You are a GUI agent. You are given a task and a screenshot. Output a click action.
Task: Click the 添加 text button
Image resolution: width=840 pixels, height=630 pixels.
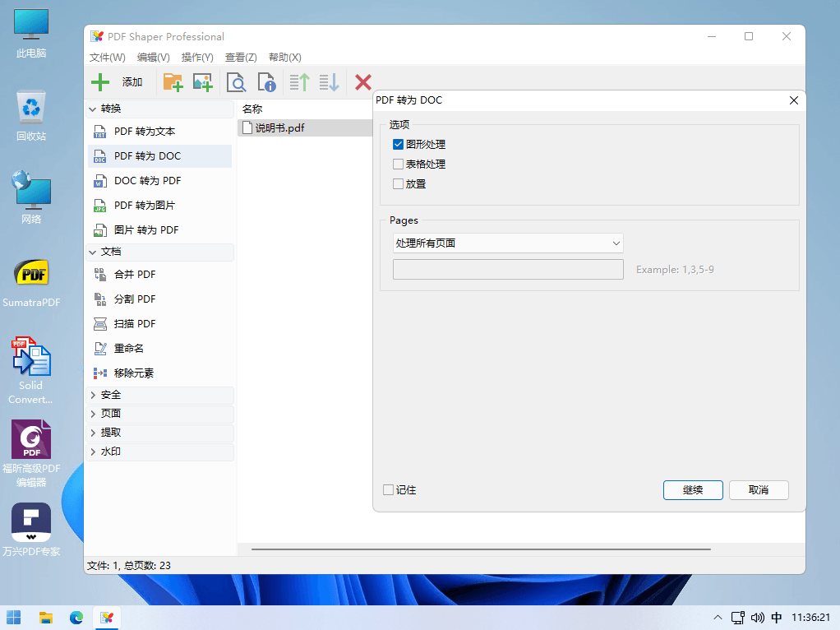(x=132, y=82)
